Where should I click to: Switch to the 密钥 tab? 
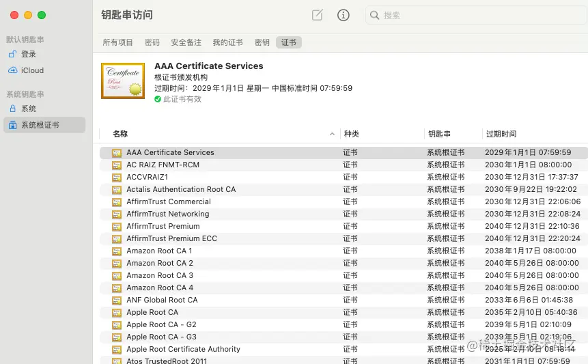coord(262,42)
